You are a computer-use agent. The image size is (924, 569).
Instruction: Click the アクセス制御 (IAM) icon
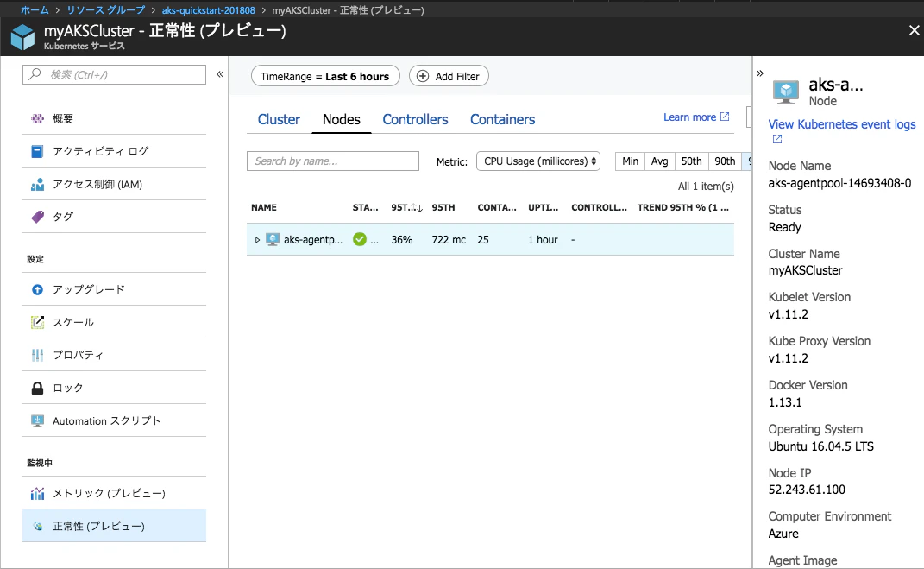tap(37, 185)
